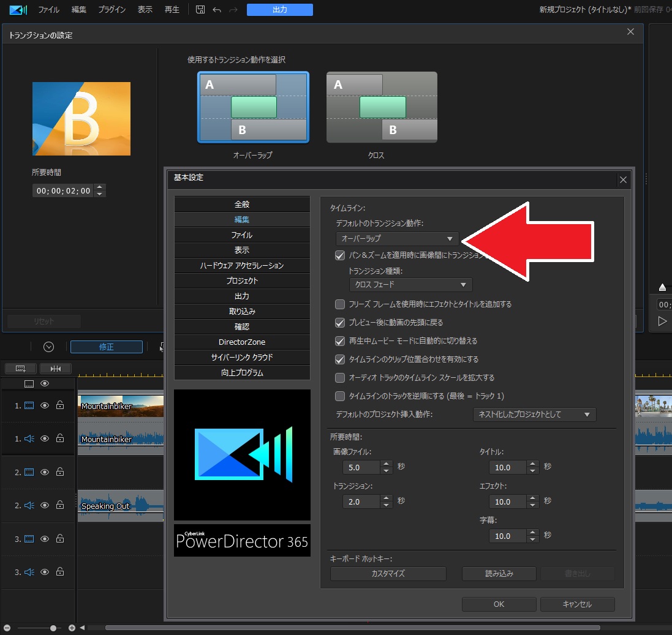
Task: Click the undo arrow icon
Action: click(x=217, y=9)
